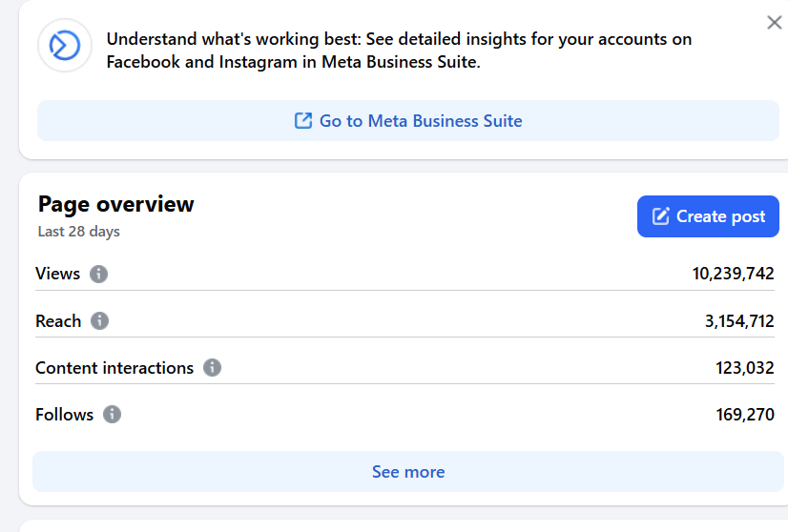
Task: Click the Last 28 days subtitle
Action: click(x=79, y=232)
